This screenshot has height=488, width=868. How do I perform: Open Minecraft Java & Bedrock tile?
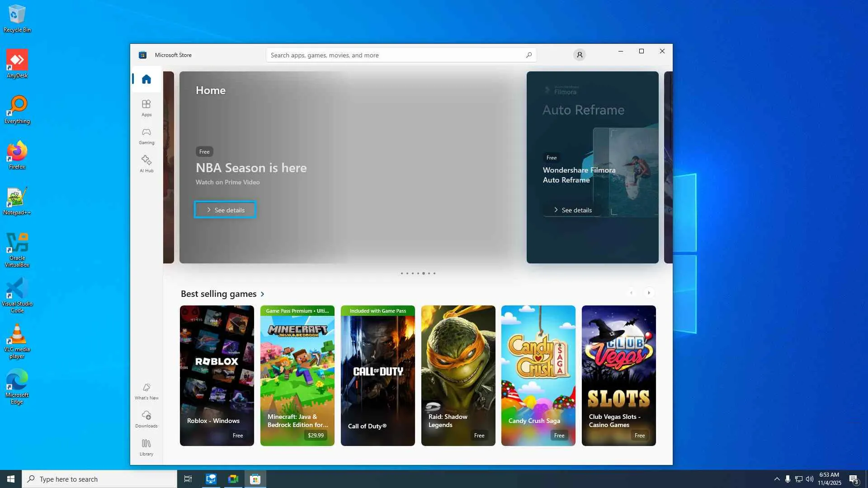pyautogui.click(x=297, y=375)
